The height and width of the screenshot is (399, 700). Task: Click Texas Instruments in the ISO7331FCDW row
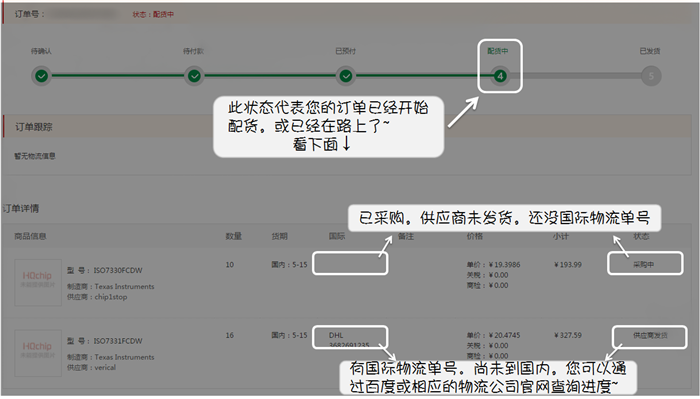tap(125, 357)
